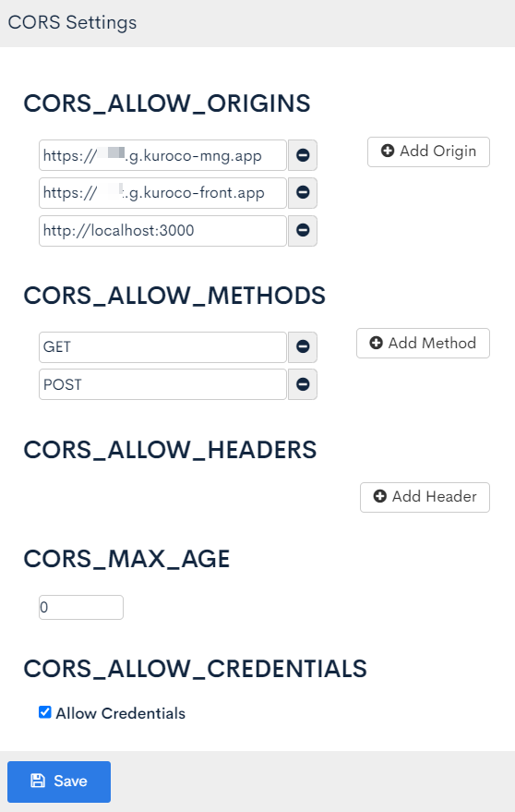
Task: Toggle the Allow Credentials checkbox
Action: tap(45, 712)
